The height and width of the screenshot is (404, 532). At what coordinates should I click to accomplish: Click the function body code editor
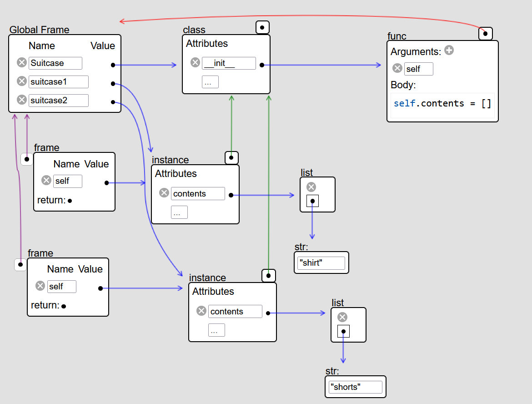tap(442, 104)
